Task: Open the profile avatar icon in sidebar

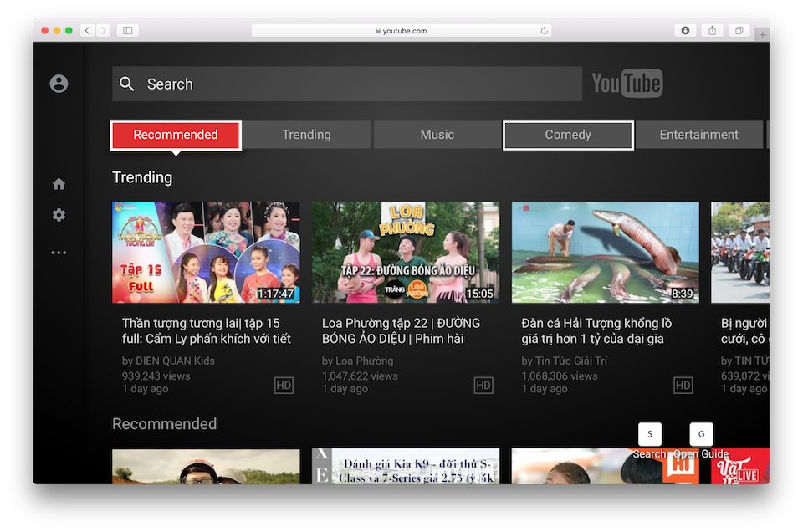Action: [x=58, y=84]
